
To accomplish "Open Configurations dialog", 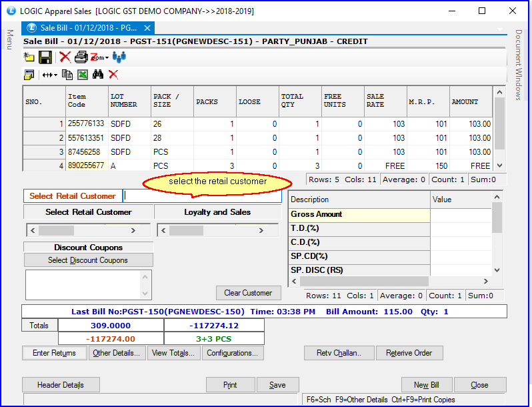I will pos(233,353).
